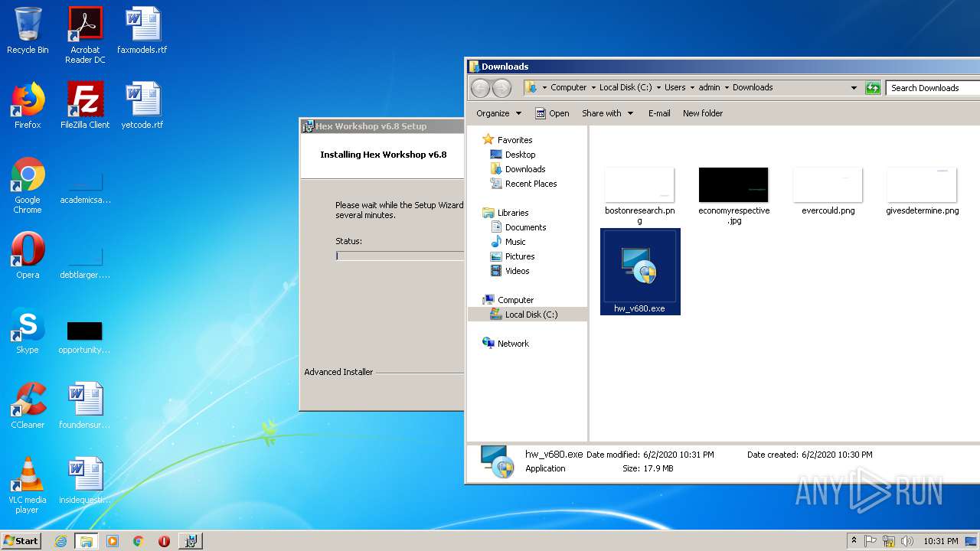Click the Explorer Back navigation button

(480, 88)
